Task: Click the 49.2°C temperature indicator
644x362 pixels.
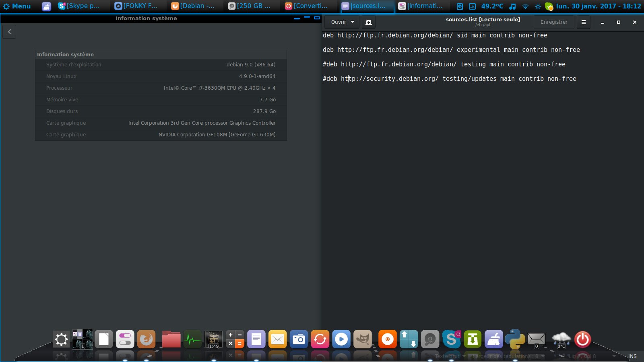Action: 492,6
